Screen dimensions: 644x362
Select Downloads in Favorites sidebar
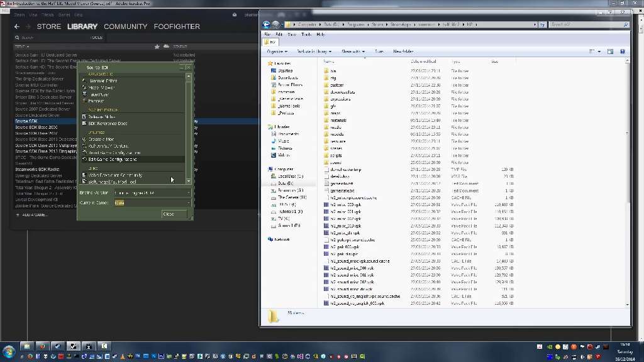(287, 77)
